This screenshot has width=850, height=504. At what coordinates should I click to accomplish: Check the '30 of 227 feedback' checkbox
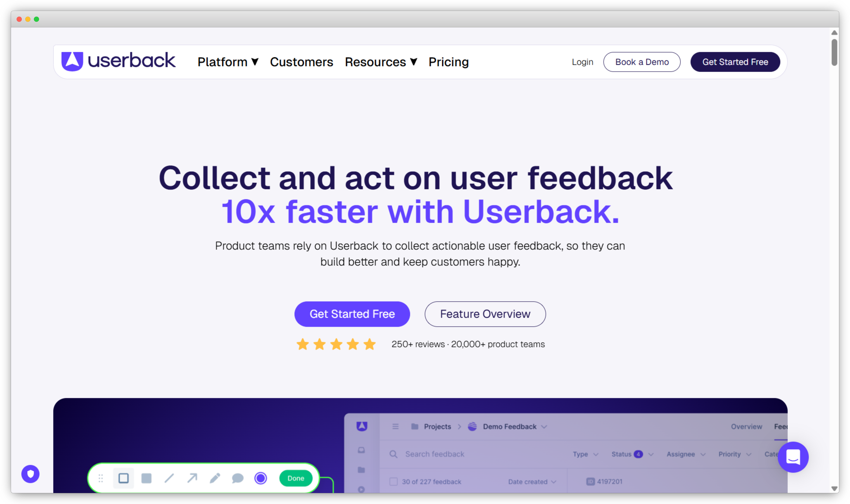[x=394, y=482]
